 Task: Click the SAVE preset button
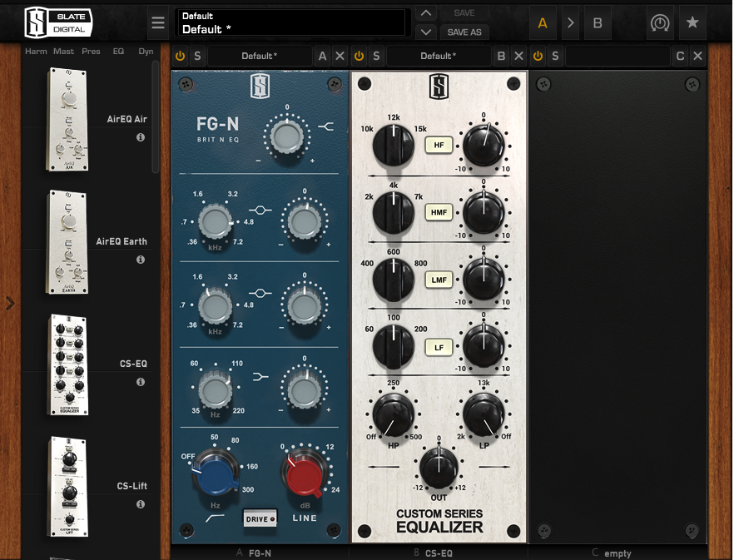[x=464, y=13]
